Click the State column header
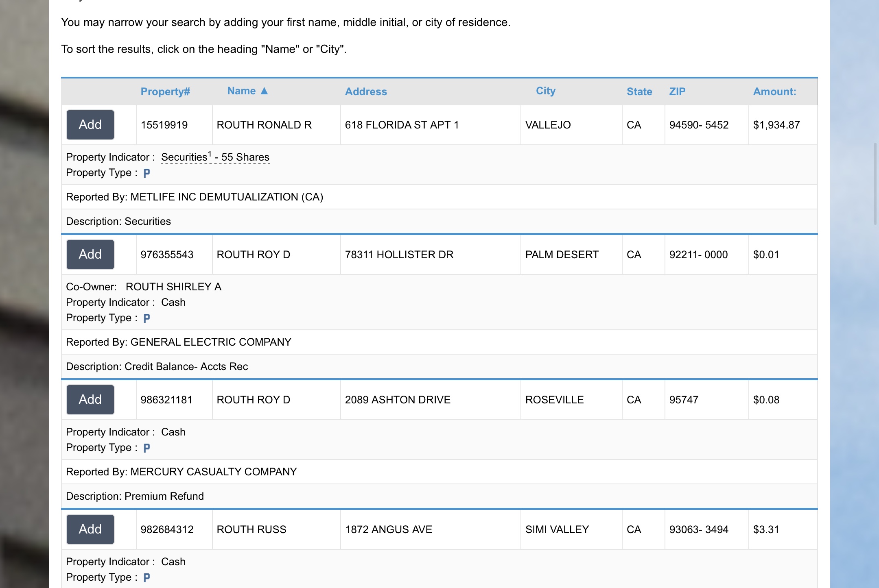879x588 pixels. 639,91
